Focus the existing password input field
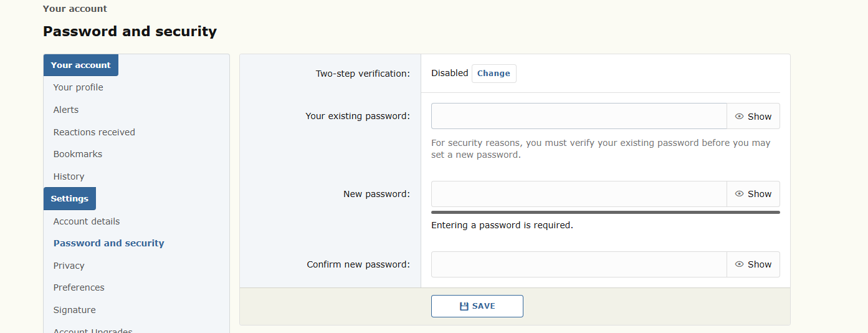Viewport: 868px width, 333px height. coord(579,116)
